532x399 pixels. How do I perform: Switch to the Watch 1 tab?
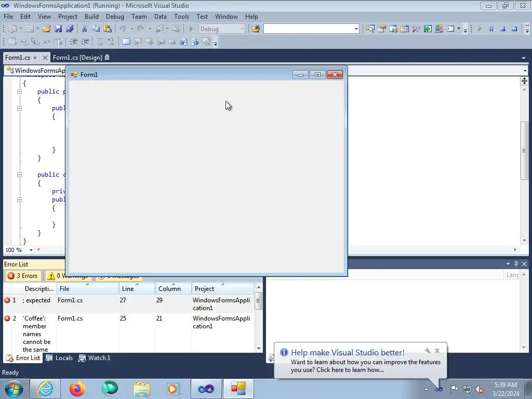[x=95, y=358]
